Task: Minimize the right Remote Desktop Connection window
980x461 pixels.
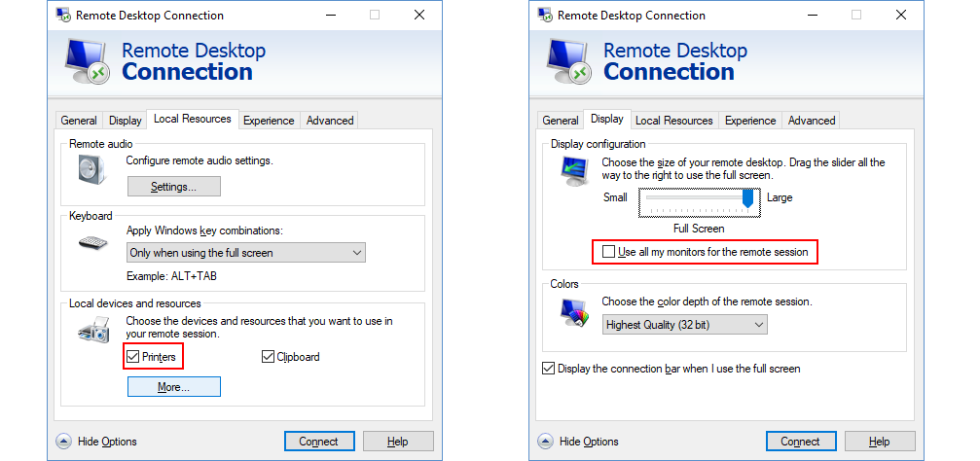Action: click(812, 15)
